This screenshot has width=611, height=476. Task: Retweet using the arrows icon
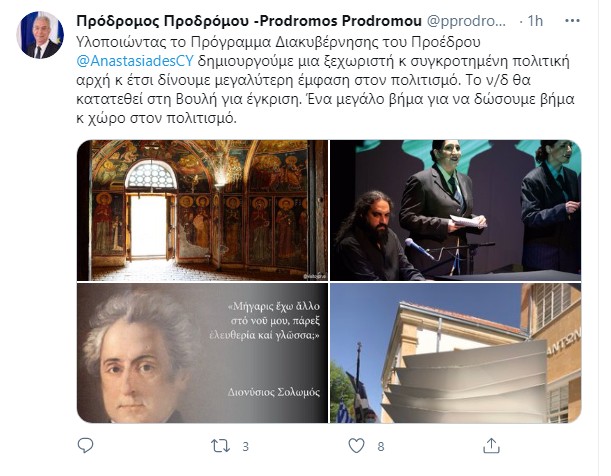pos(220,446)
